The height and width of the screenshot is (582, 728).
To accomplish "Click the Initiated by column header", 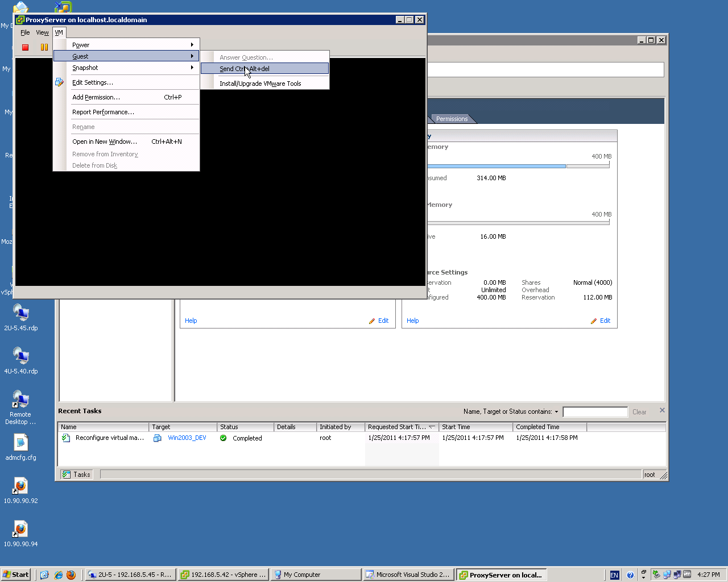I will [341, 427].
